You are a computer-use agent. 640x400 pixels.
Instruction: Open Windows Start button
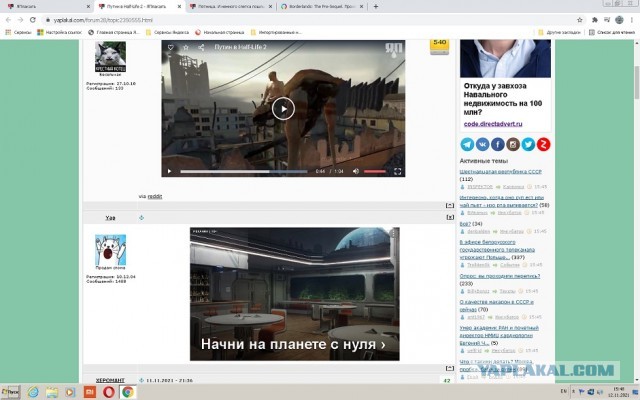[x=10, y=392]
